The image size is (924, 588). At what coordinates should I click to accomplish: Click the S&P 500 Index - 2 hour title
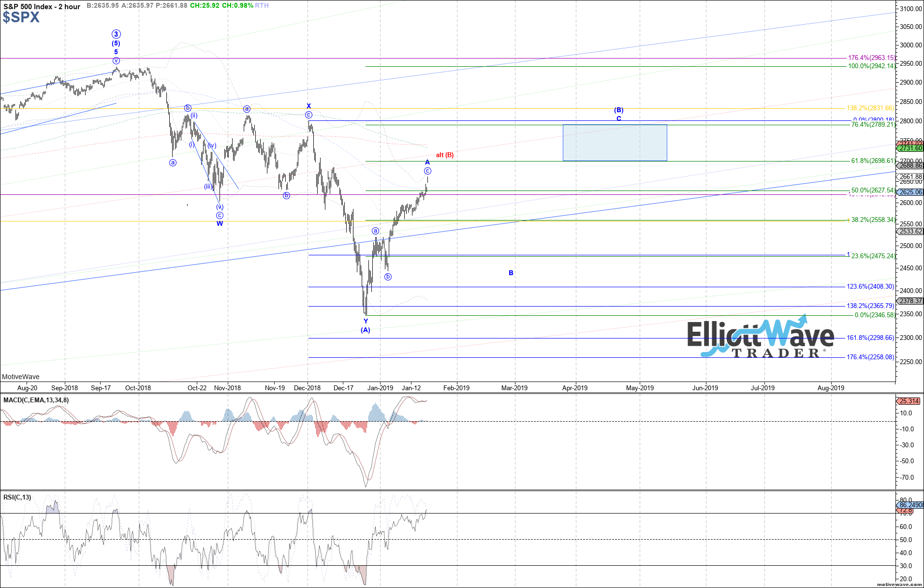coord(42,6)
